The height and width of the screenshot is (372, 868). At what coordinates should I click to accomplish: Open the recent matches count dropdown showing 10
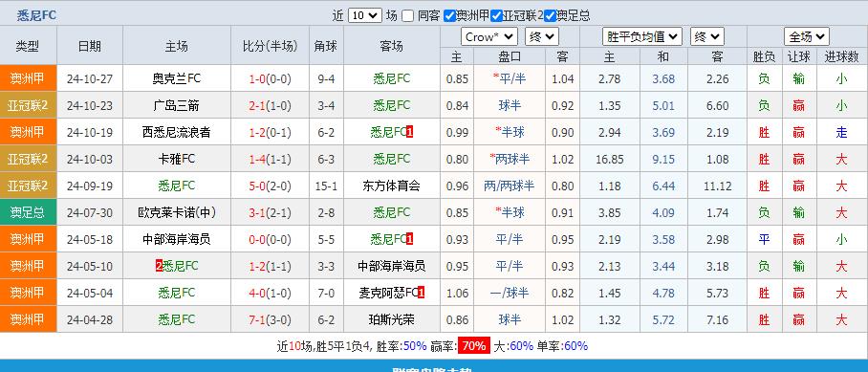tap(365, 15)
